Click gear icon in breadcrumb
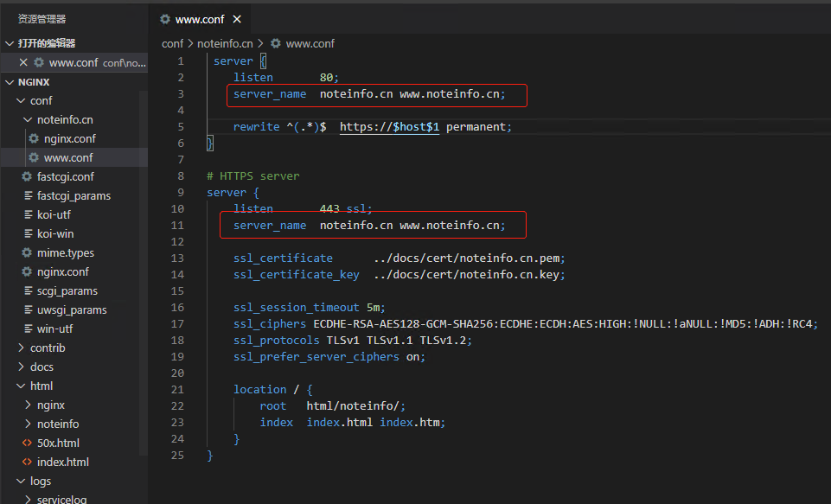831x504 pixels. point(276,43)
